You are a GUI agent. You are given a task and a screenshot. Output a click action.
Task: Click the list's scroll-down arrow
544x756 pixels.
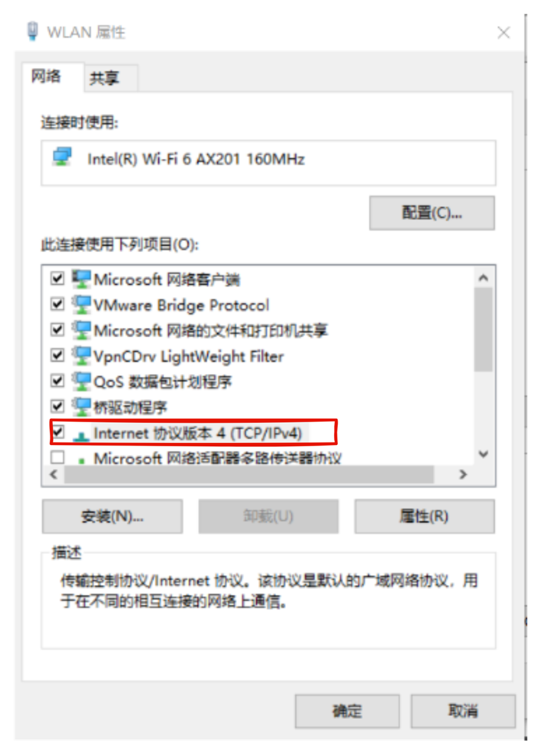coord(483,454)
